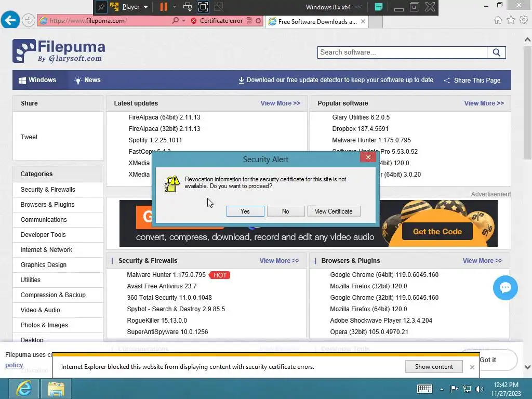
Task: Open Video & Audio category
Action: point(40,310)
